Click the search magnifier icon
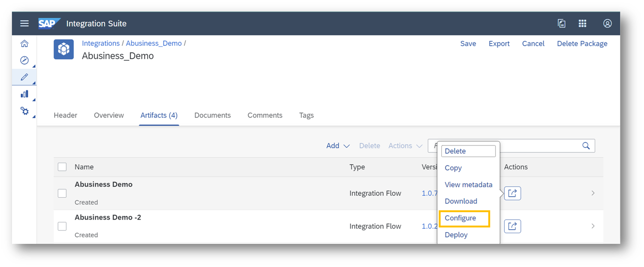Viewport: 644px width, 267px height. tap(586, 146)
